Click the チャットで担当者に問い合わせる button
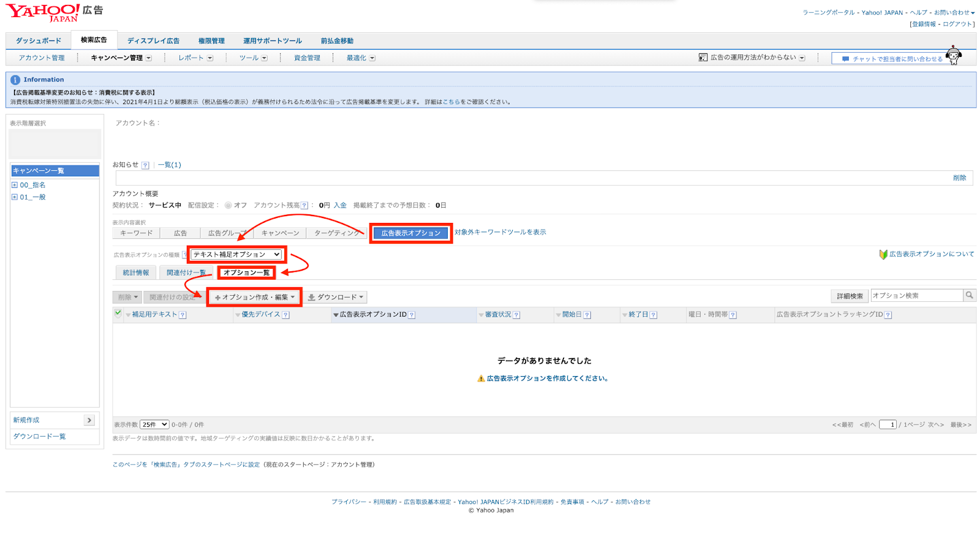 891,59
